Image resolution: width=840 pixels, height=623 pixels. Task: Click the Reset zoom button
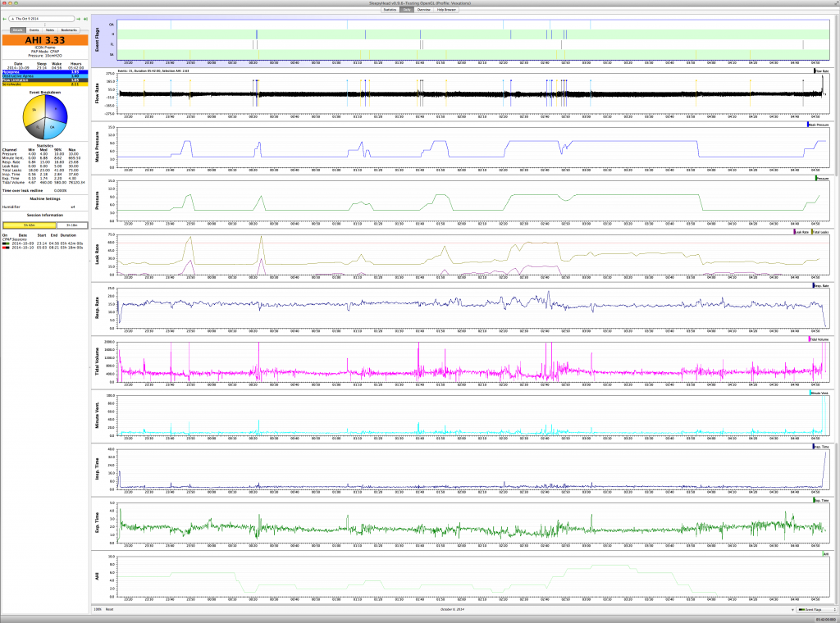(x=108, y=610)
